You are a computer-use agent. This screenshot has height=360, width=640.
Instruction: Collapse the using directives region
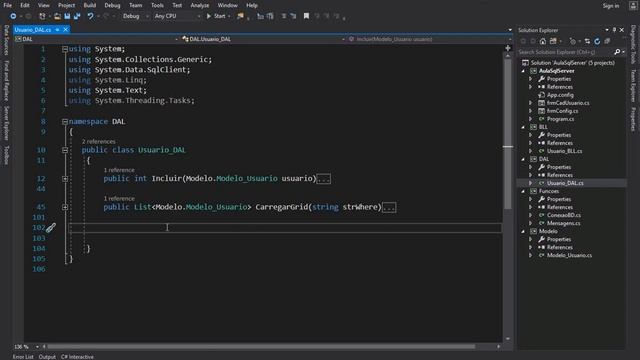click(65, 49)
